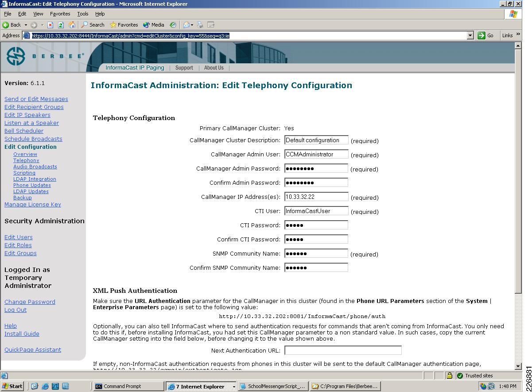Click the CTI User input field
Image resolution: width=532 pixels, height=392 pixels.
pyautogui.click(x=316, y=211)
